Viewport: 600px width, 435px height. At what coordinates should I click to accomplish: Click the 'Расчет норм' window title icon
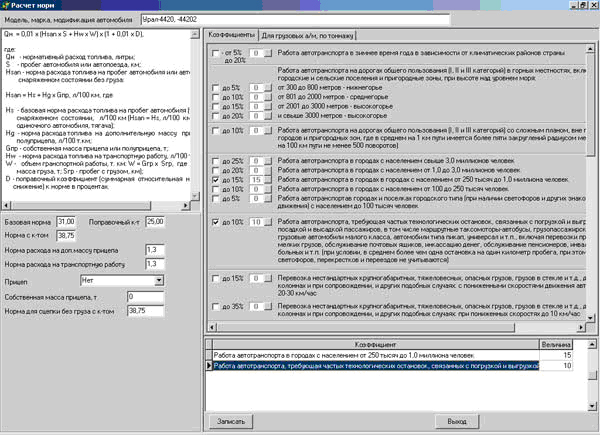point(5,5)
